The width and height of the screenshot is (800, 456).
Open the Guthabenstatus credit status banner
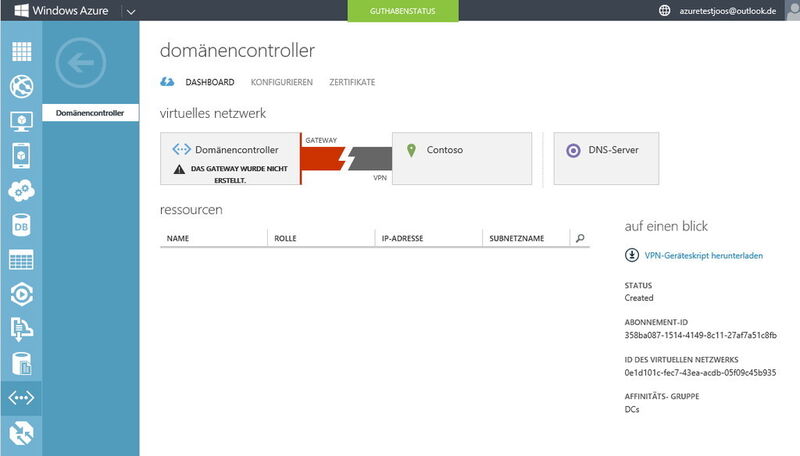coord(403,11)
